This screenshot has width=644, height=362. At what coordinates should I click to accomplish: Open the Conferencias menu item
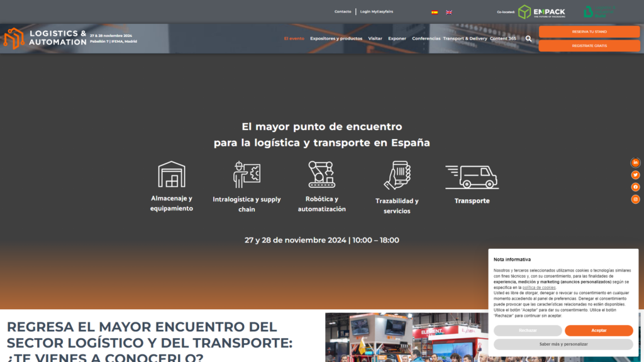(426, 38)
